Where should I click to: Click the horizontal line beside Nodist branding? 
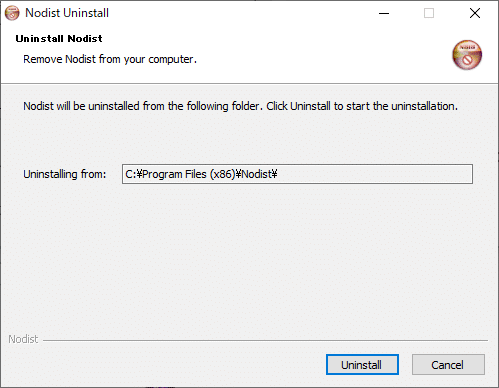tap(265, 340)
